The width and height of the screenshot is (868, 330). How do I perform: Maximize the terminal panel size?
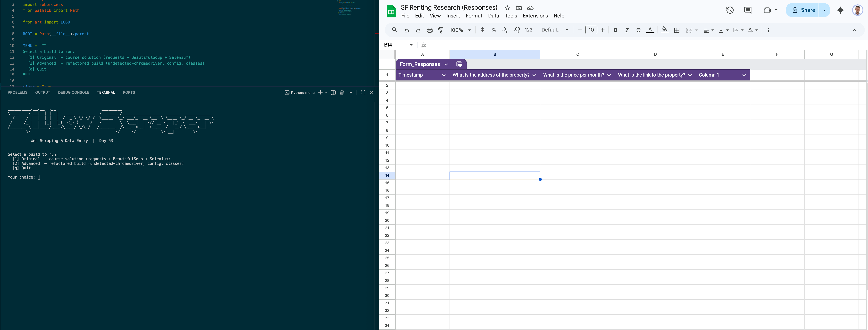tap(363, 93)
